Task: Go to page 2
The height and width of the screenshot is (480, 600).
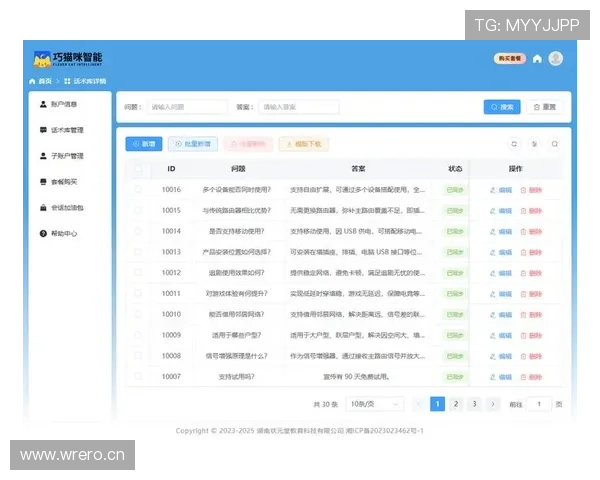Action: tap(456, 404)
